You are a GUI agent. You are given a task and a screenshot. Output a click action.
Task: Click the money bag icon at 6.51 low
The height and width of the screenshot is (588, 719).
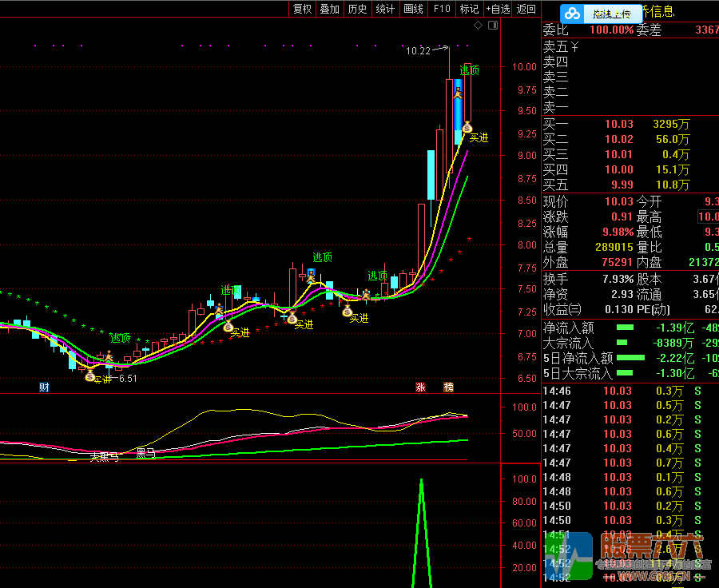click(89, 376)
